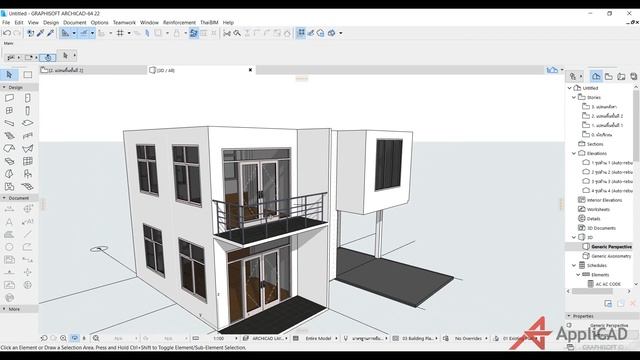Screen dimensions: 640x360
Task: Select the Dimension tool
Action: point(9,209)
